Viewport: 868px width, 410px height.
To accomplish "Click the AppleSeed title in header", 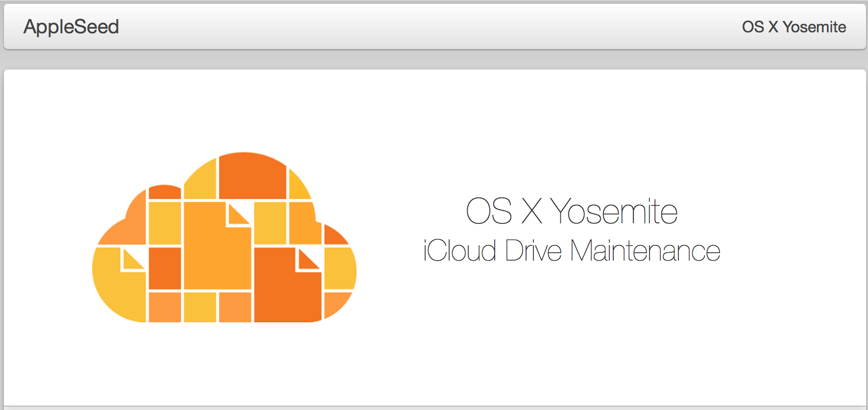I will 71,26.
